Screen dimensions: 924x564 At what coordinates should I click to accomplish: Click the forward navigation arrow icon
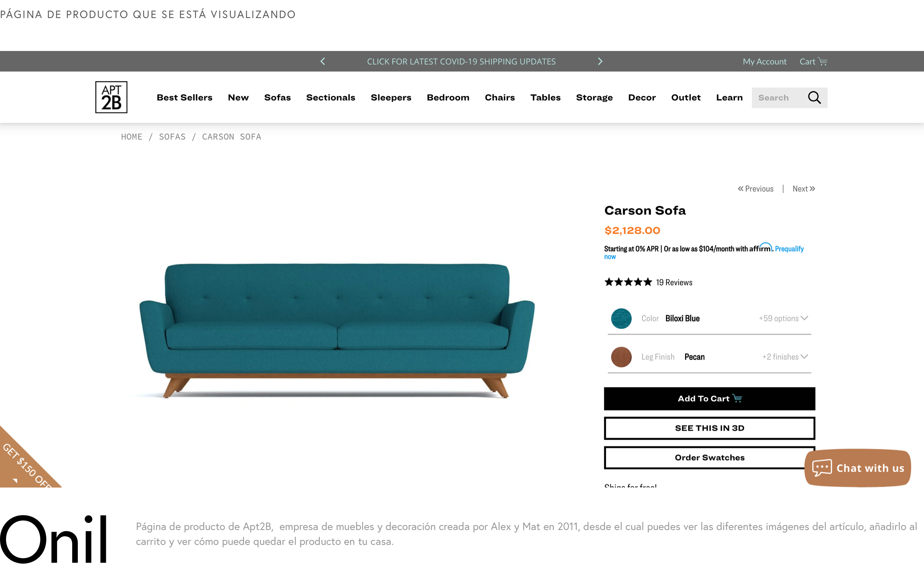coord(600,61)
